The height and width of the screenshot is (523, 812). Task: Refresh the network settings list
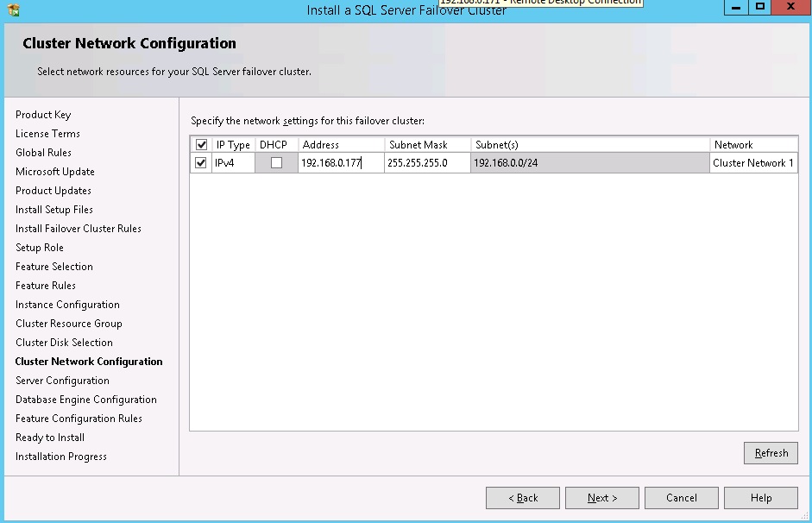pos(771,453)
